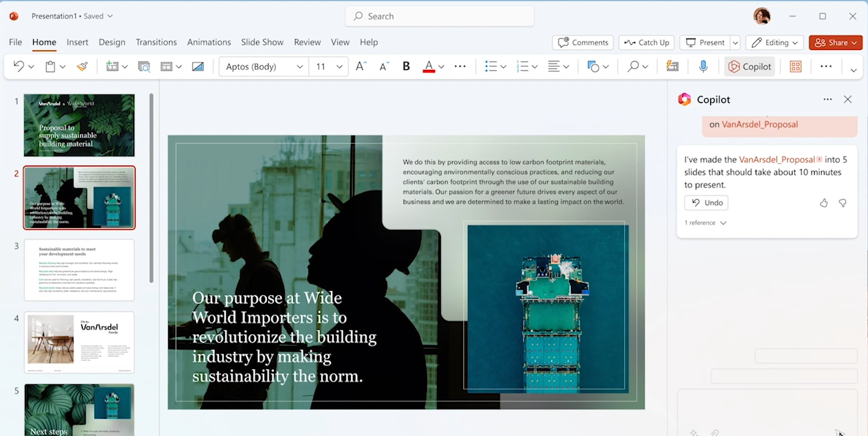Give thumbs down to Copilot response
Viewport: 868px width, 436px height.
pos(843,203)
